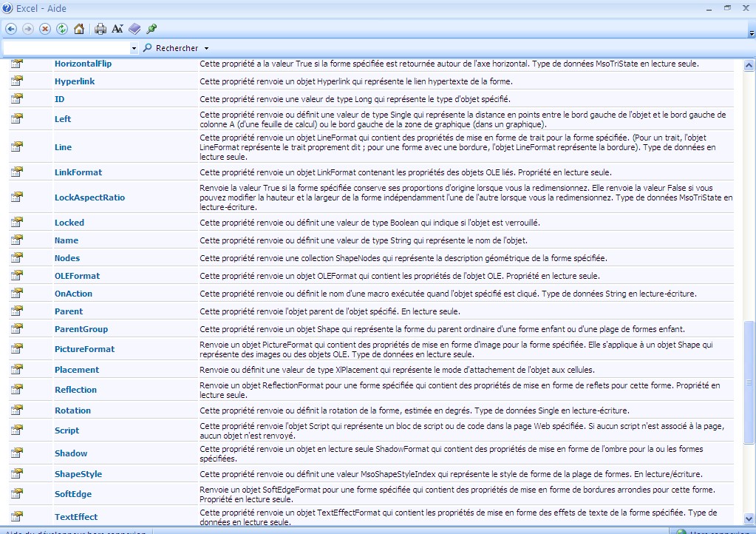Click property icon beside OLEFormat
Screen dimensions: 756x534
coord(17,275)
